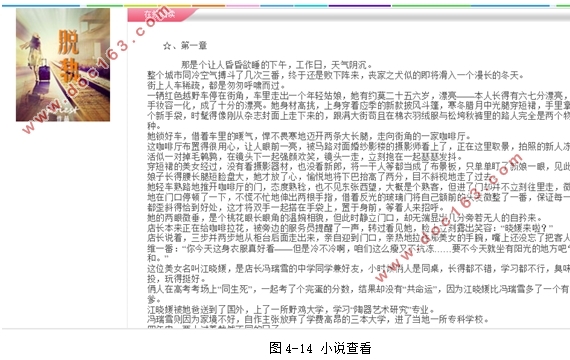Click the paragraph starting 这位美女名叫江晓媛

pos(358,274)
